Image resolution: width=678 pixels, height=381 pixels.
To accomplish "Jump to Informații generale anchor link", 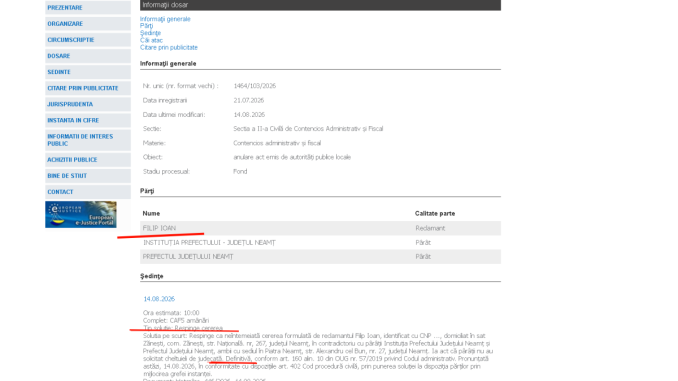I will point(165,19).
